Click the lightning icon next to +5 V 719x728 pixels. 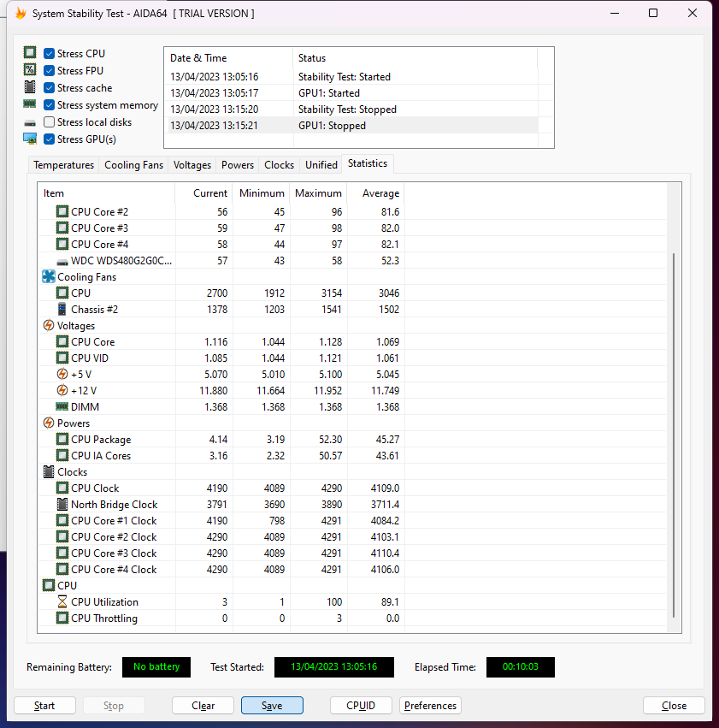[x=62, y=374]
